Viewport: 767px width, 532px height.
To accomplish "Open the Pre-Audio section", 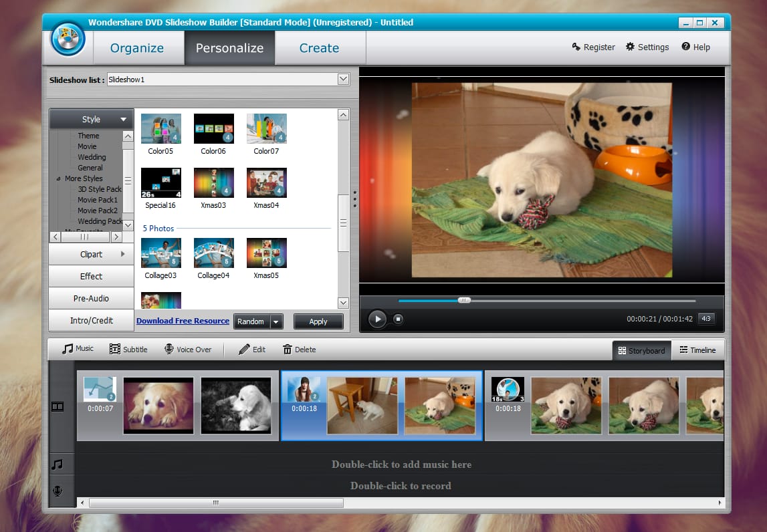I will (x=91, y=298).
